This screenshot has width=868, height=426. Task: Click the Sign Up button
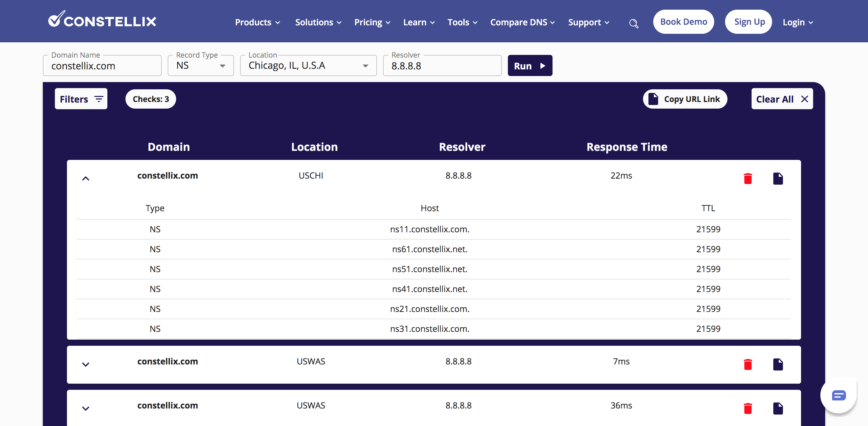tap(749, 21)
